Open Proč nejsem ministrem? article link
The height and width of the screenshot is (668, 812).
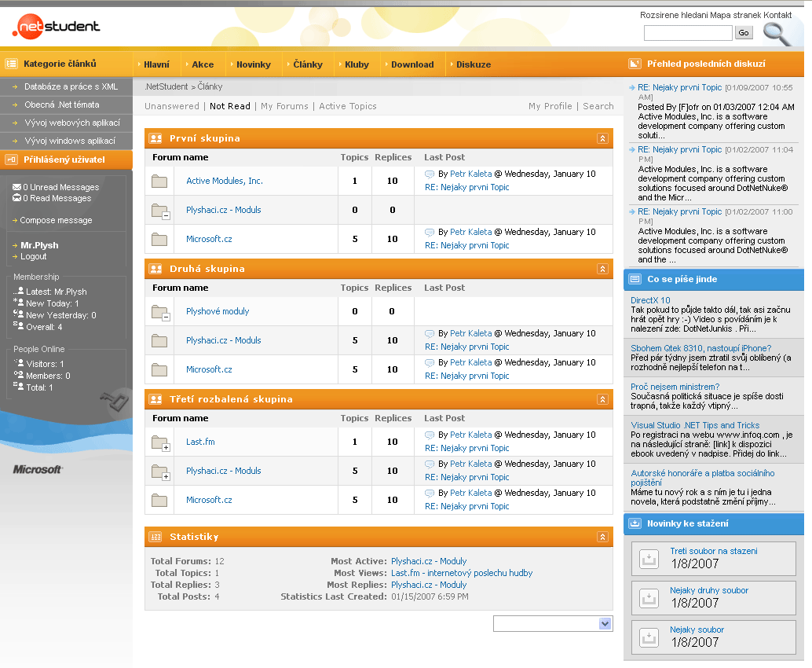click(x=675, y=387)
